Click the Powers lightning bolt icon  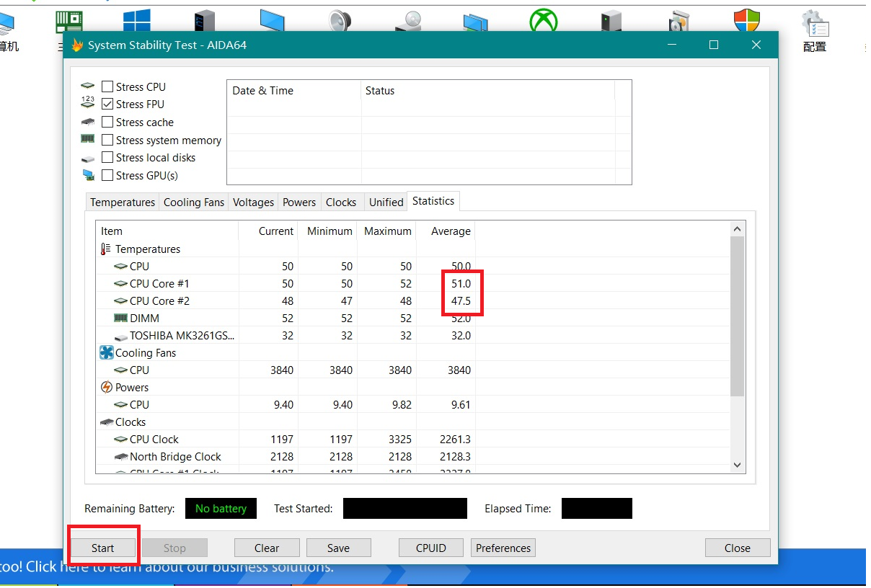tap(106, 388)
